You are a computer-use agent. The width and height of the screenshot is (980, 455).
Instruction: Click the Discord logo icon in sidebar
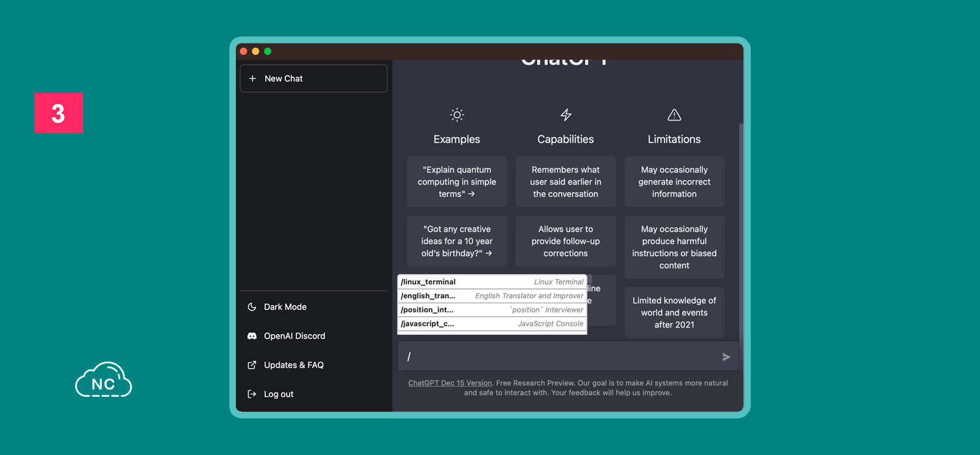point(252,336)
